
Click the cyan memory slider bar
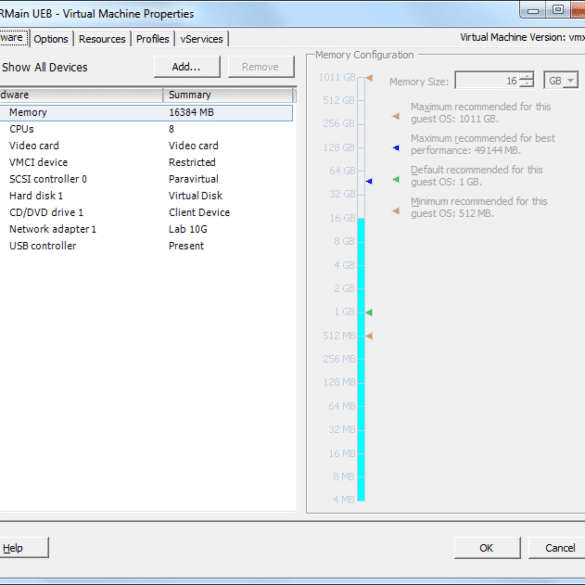pos(361,359)
